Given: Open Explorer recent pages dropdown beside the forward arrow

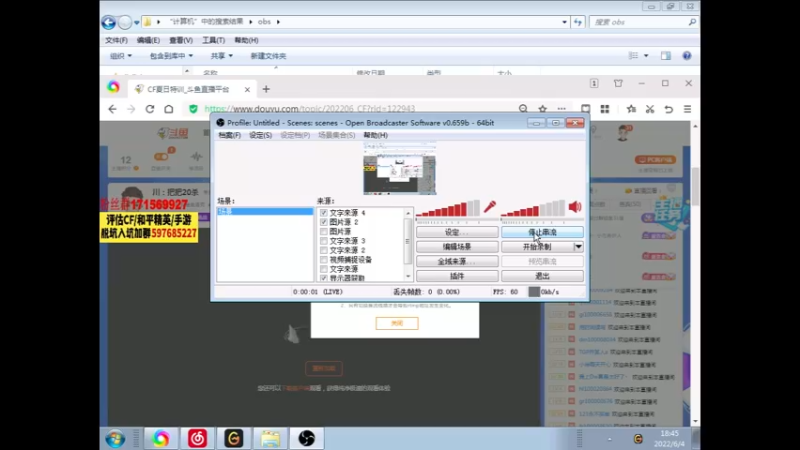Looking at the screenshot, I should [x=137, y=22].
